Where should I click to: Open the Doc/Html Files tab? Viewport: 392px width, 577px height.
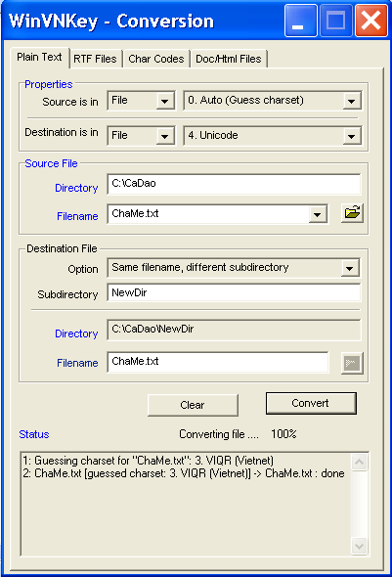point(229,59)
